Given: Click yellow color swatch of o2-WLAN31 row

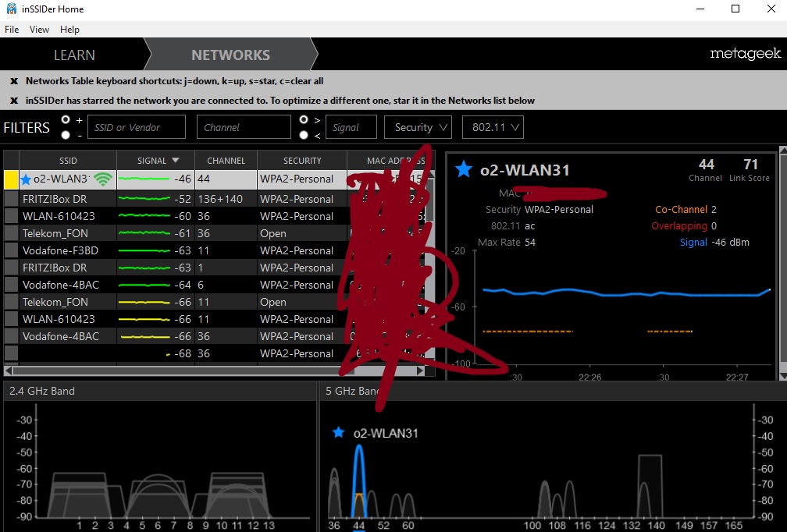Looking at the screenshot, I should click(11, 179).
